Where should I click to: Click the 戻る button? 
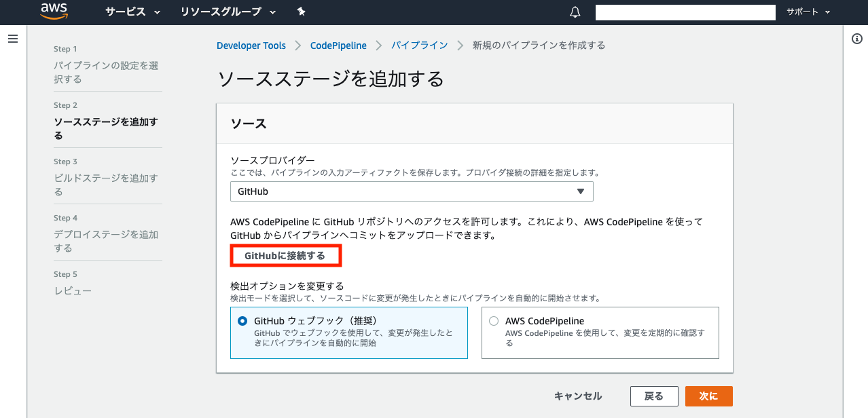tap(654, 396)
